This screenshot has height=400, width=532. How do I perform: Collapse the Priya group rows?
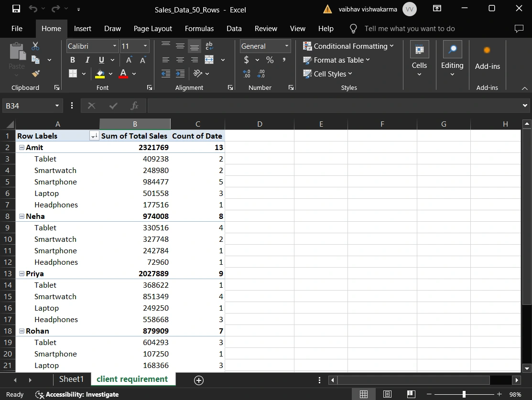(22, 274)
